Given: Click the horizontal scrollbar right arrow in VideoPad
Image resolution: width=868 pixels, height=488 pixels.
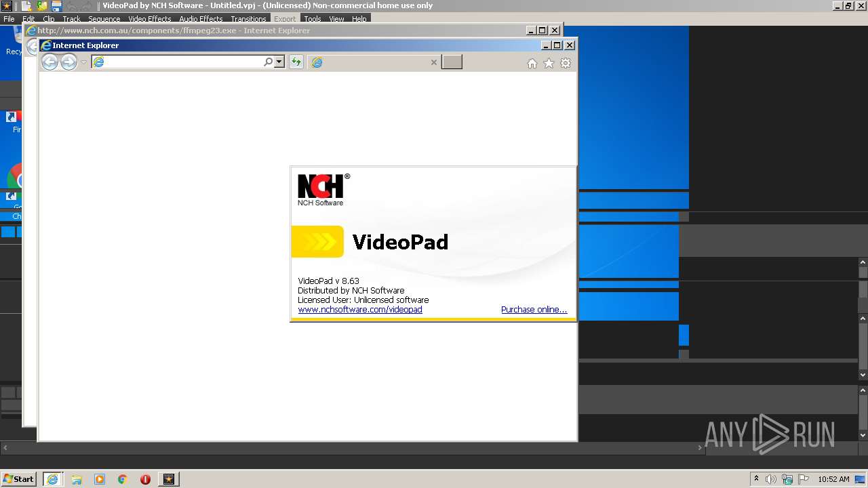Looking at the screenshot, I should (x=701, y=448).
